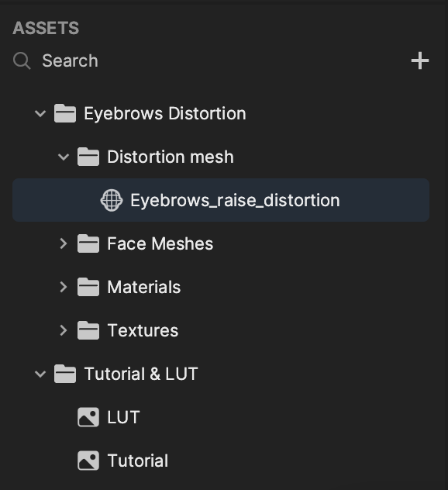Click the Distortion mesh folder icon
This screenshot has height=490, width=448.
click(x=88, y=157)
